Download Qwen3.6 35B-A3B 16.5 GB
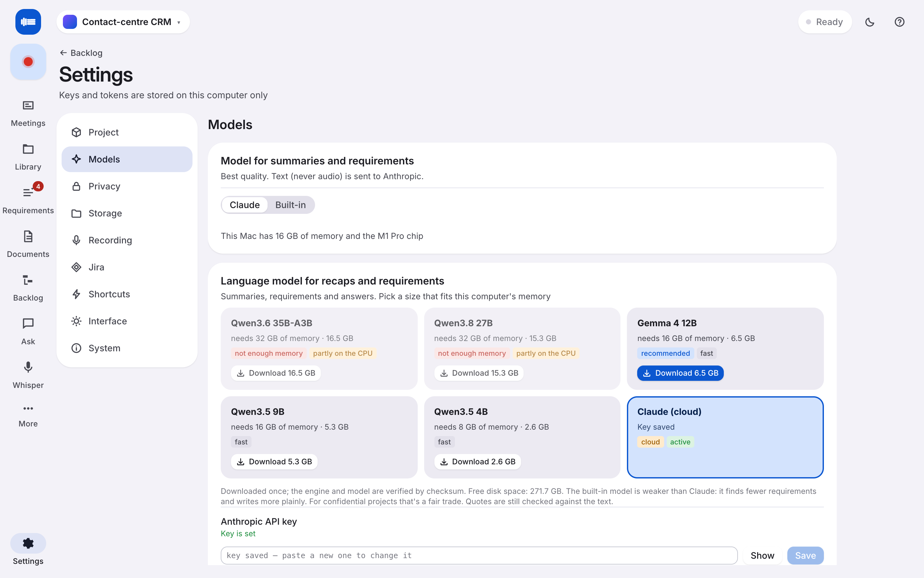This screenshot has width=924, height=578. [276, 373]
